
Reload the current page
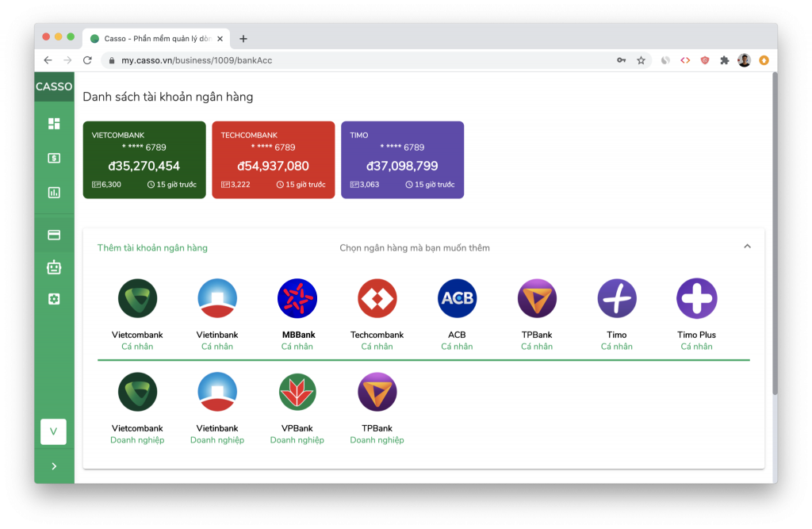(87, 60)
